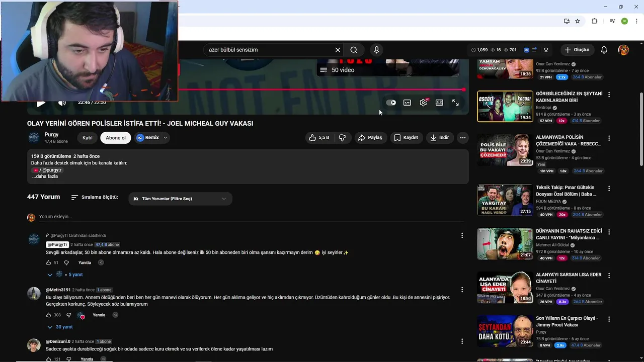The image size is (644, 362).
Task: Like the @Metin3191 comment
Action: pos(49,315)
